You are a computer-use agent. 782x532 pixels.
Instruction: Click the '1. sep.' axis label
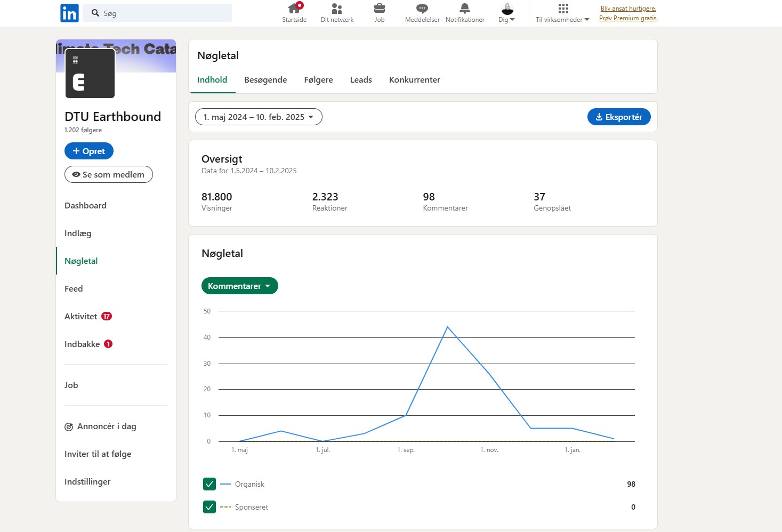pos(406,450)
